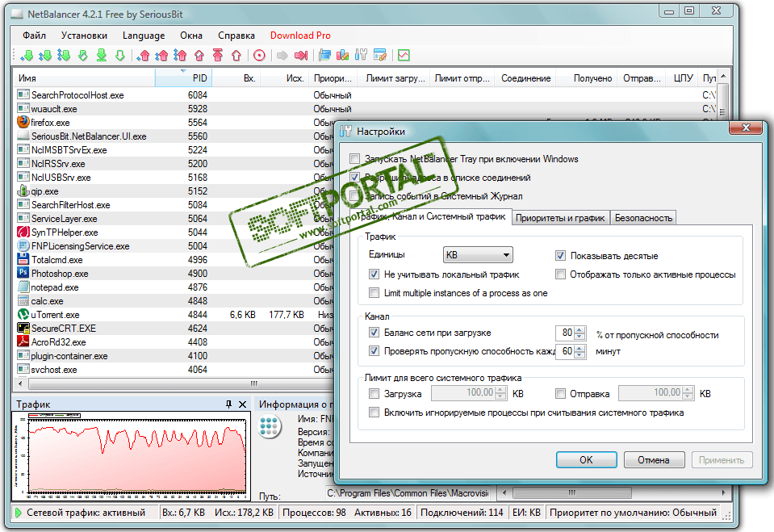Image resolution: width=774 pixels, height=532 pixels.
Task: Click the red upload arrow with top bar
Action: (x=218, y=56)
